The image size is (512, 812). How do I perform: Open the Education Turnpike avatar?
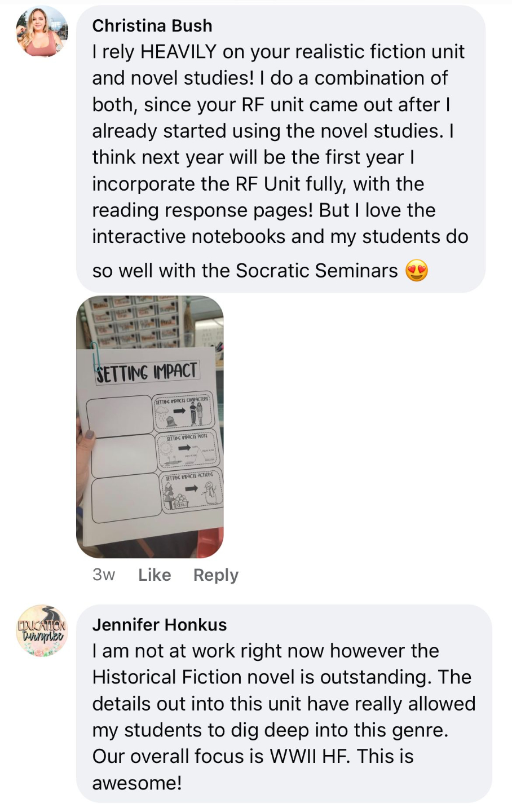point(42,631)
